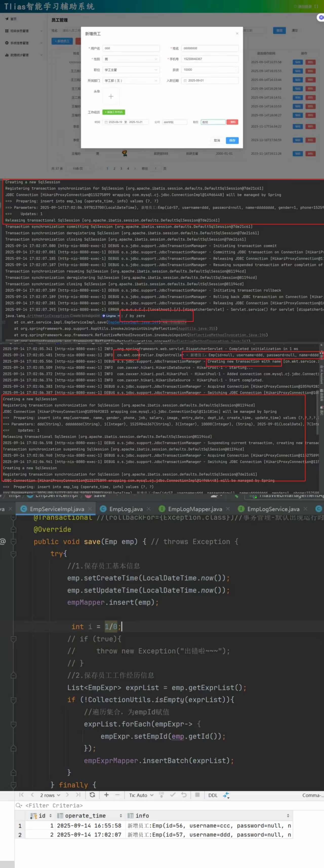This screenshot has width=324, height=868.
Task: Click the avatar upload plus box
Action: pyautogui.click(x=111, y=96)
